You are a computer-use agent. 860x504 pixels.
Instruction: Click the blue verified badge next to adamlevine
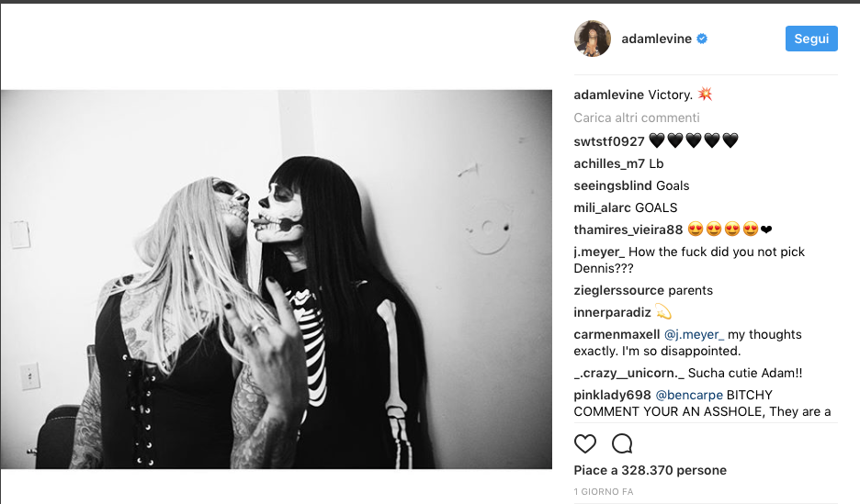pyautogui.click(x=702, y=39)
